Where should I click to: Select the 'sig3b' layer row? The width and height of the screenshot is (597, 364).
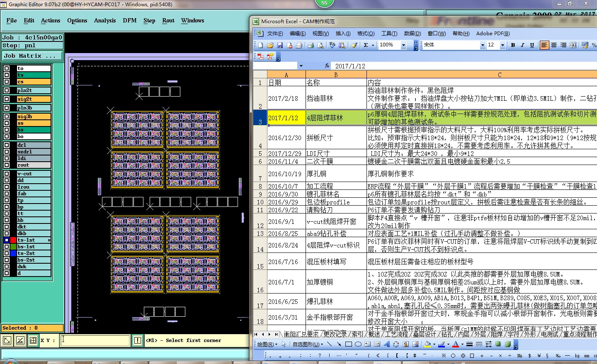tap(34, 116)
